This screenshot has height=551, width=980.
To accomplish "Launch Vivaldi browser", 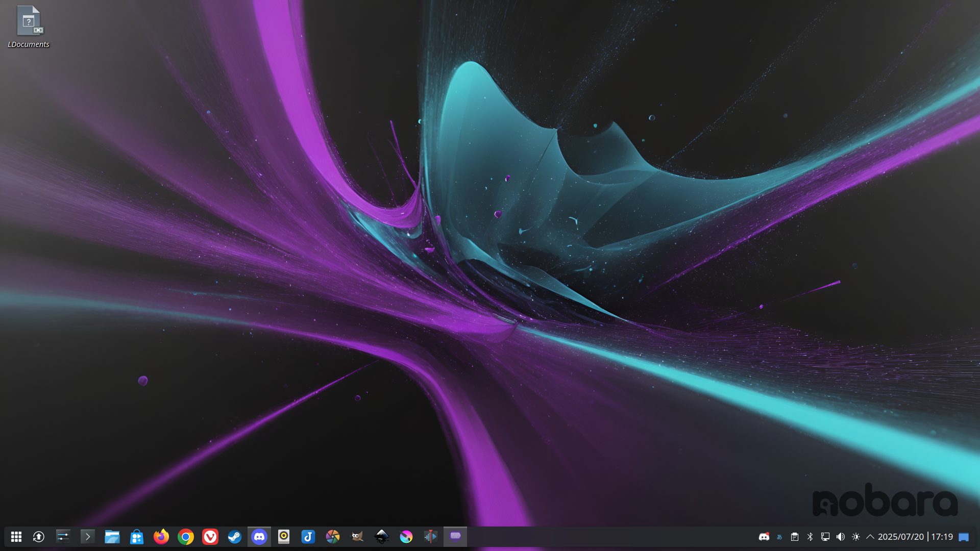I will click(x=210, y=537).
